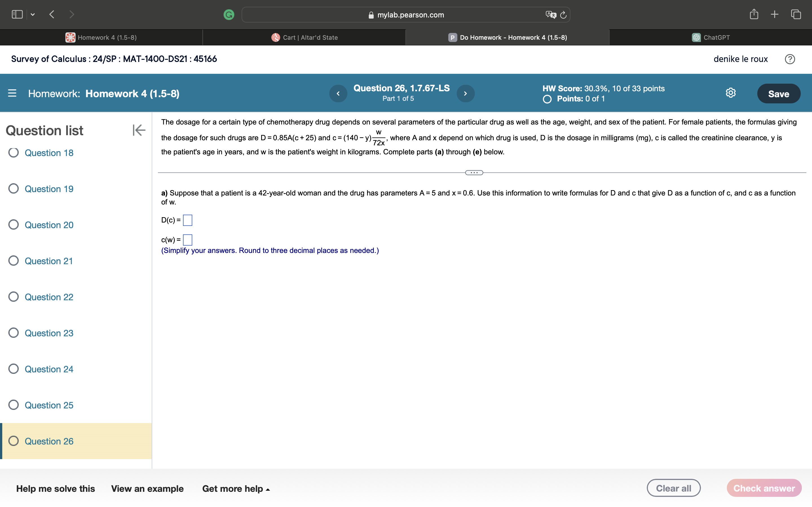Open the settings gear next to HW Score
The image size is (812, 507).
(x=731, y=93)
